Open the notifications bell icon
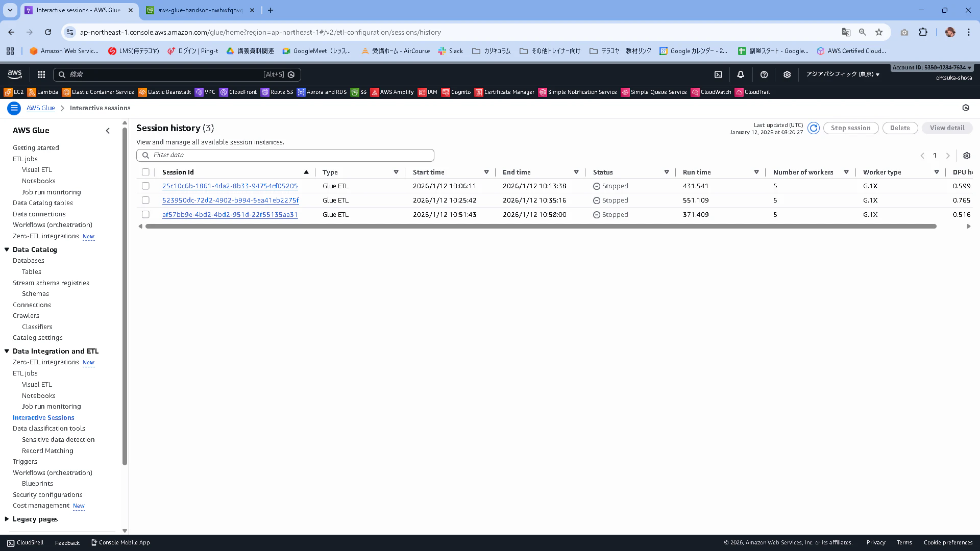Screen dimensions: 980x551 point(741,74)
